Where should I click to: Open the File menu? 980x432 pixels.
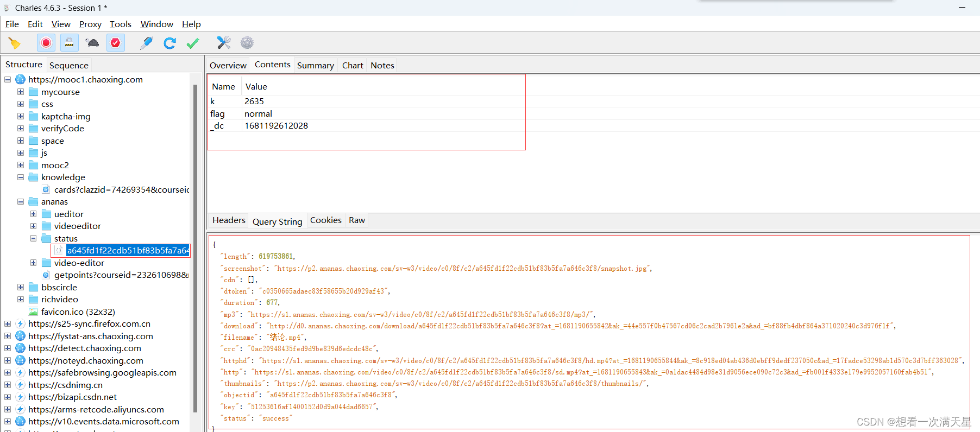pos(12,24)
